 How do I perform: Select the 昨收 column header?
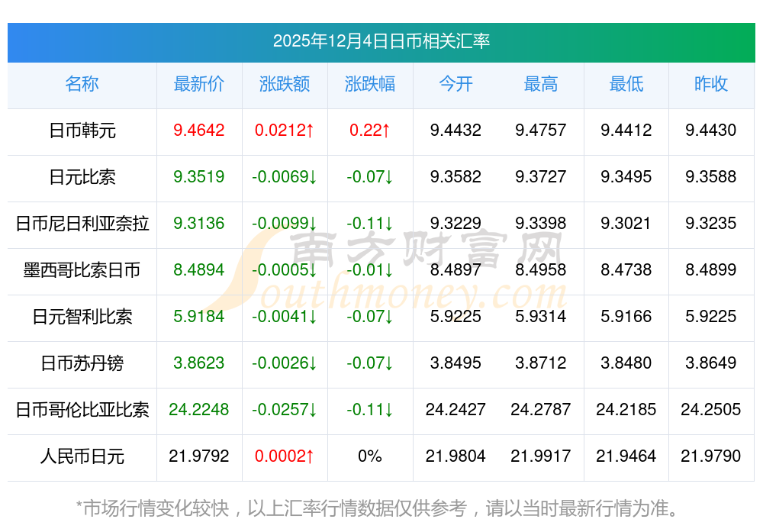[711, 85]
